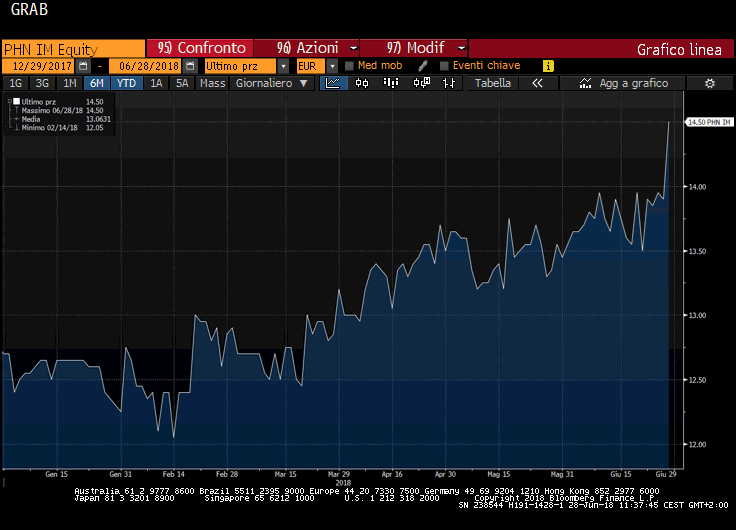This screenshot has height=530, width=736.
Task: Click the yellow info icon
Action: tap(548, 65)
